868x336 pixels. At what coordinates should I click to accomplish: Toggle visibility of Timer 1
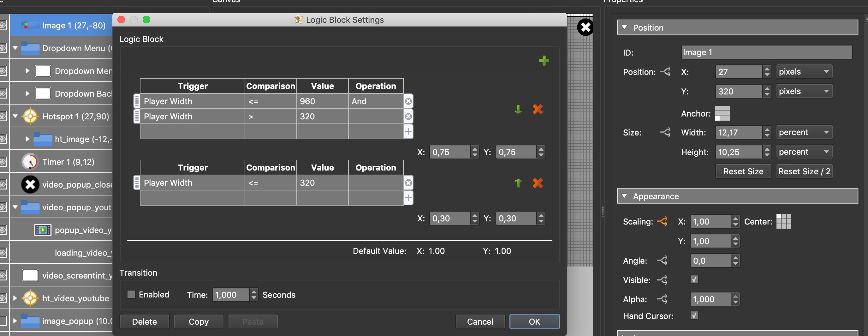tap(3, 162)
